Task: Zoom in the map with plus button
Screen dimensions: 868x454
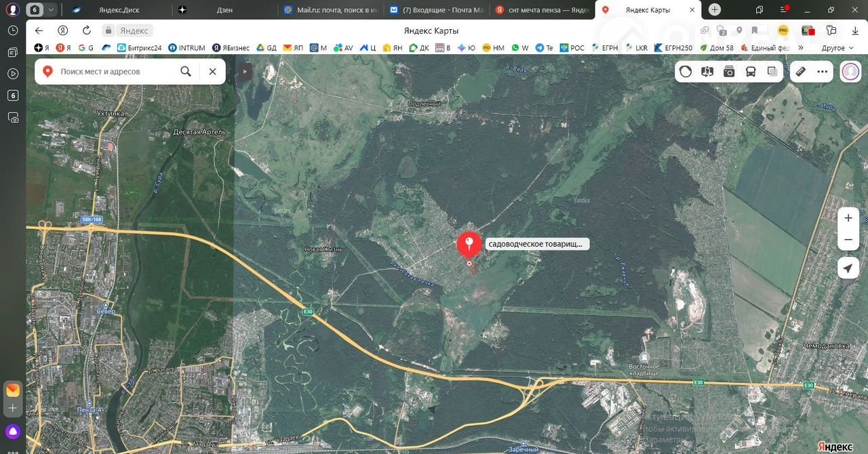Action: [848, 218]
